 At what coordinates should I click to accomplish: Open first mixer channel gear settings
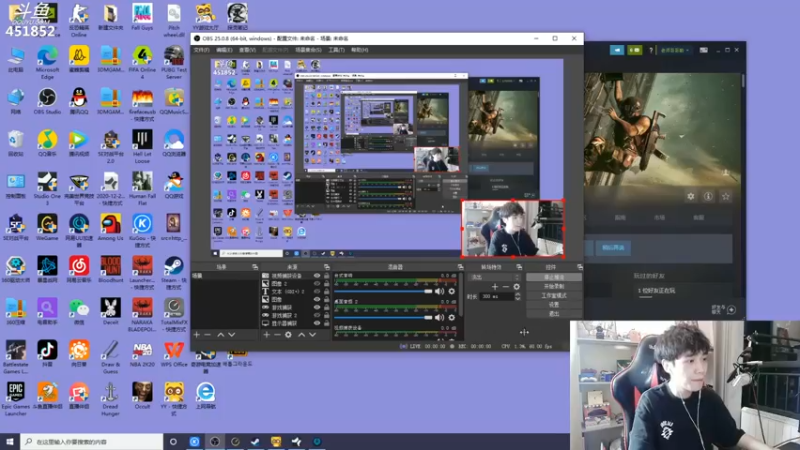(x=452, y=291)
